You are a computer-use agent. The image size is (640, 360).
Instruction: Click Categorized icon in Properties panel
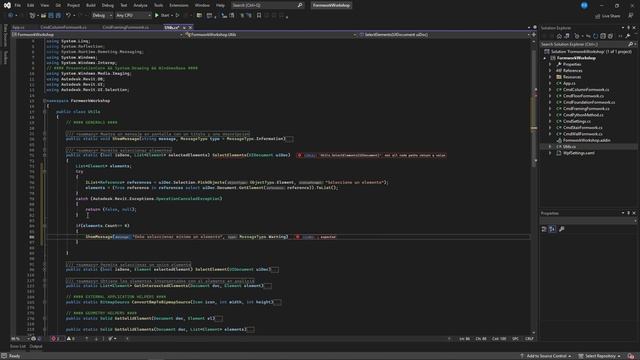pos(544,229)
